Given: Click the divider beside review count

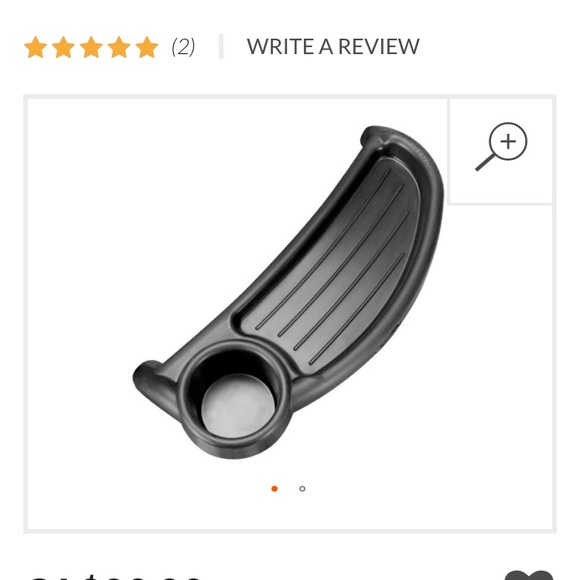Looking at the screenshot, I should pyautogui.click(x=221, y=47).
